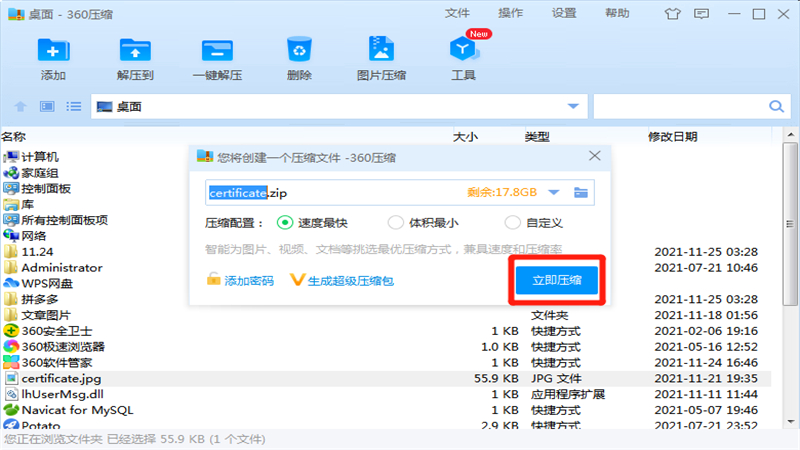
Task: Close the compression dialog
Action: (594, 156)
